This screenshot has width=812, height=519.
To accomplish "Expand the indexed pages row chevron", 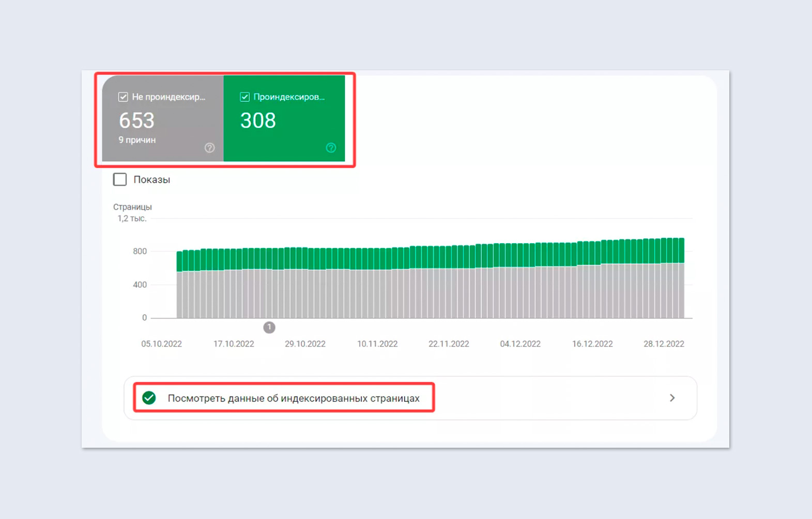I will [672, 398].
